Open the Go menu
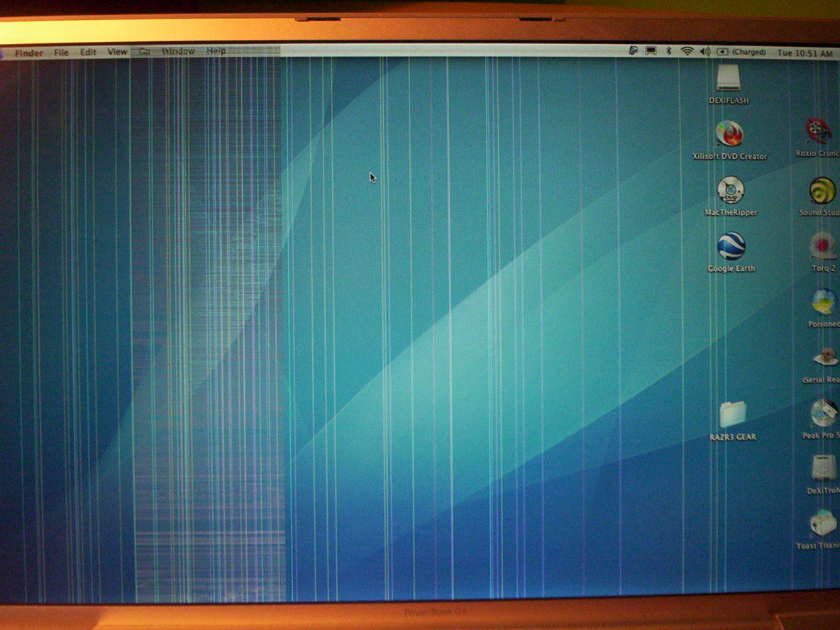840x630 pixels. 145,51
